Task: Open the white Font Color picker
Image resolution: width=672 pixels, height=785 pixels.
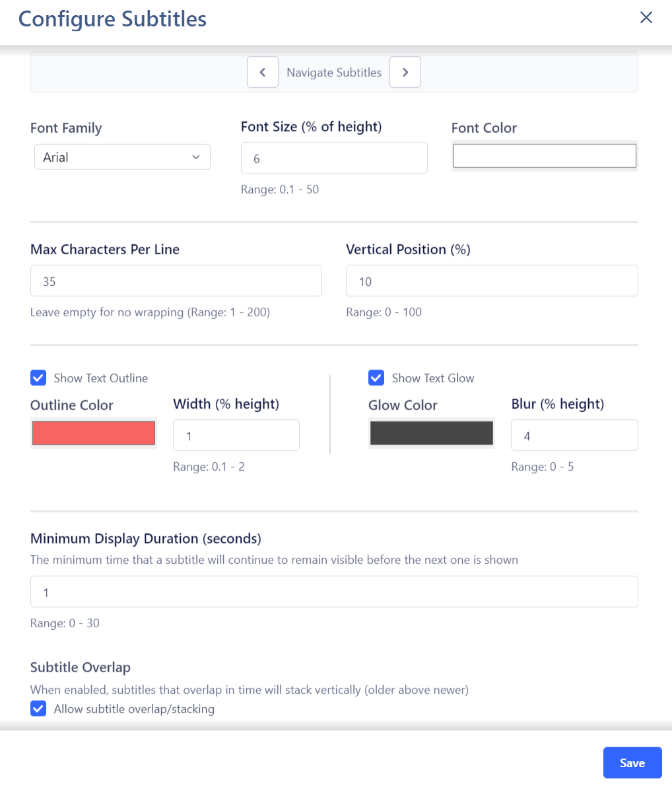Action: [x=545, y=156]
